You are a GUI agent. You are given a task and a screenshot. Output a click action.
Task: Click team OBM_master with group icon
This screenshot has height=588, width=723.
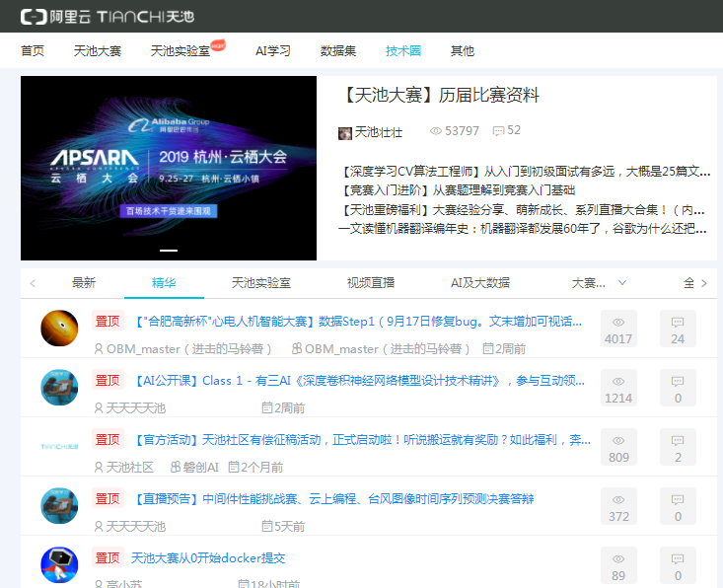pyautogui.click(x=381, y=349)
